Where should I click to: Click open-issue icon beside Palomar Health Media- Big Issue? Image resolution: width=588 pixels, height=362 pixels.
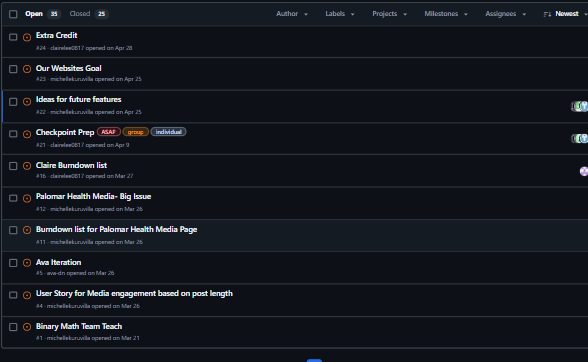pyautogui.click(x=27, y=198)
